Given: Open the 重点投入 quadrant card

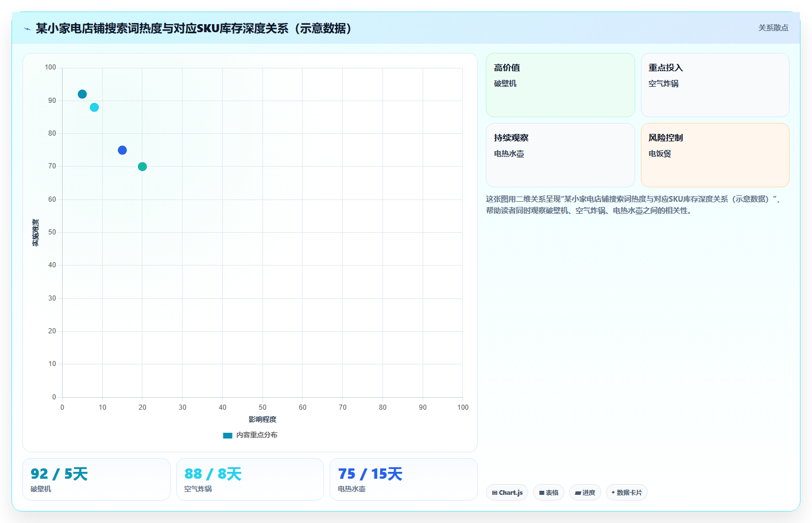Looking at the screenshot, I should pos(715,85).
